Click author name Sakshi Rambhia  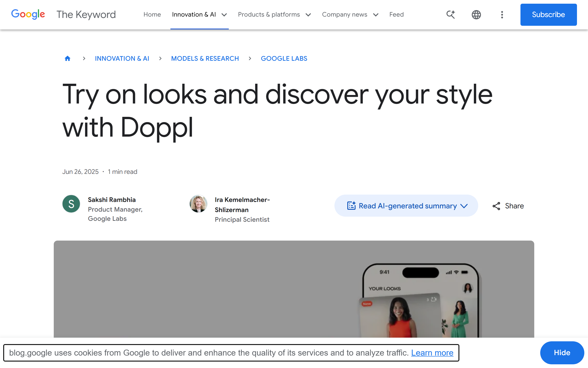coord(112,200)
